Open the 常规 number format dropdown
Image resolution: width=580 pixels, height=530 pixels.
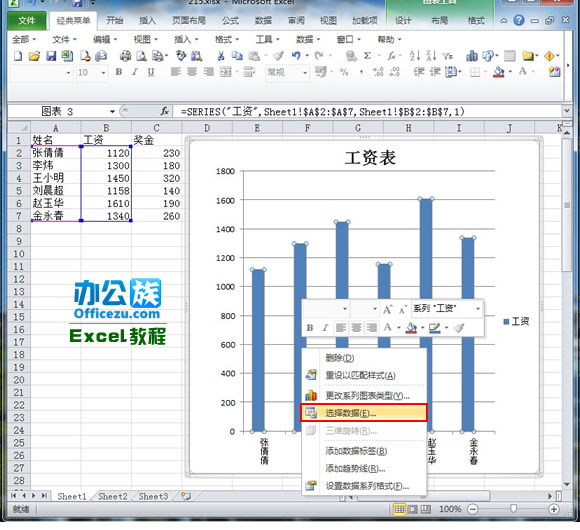coord(305,72)
